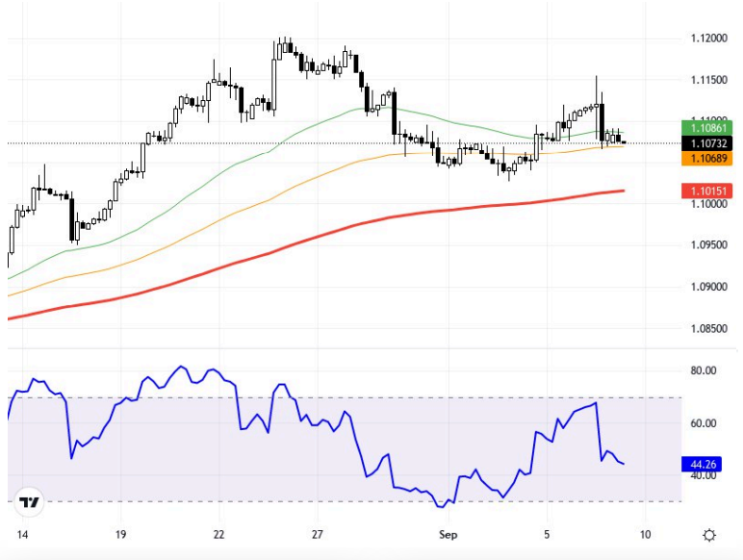Select the orange 1.10689 moving average label

pos(707,158)
